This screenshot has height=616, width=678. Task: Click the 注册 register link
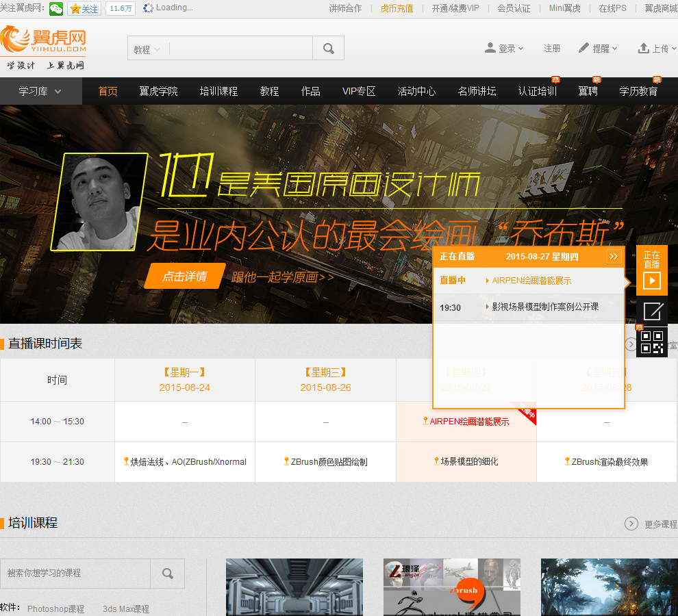552,48
